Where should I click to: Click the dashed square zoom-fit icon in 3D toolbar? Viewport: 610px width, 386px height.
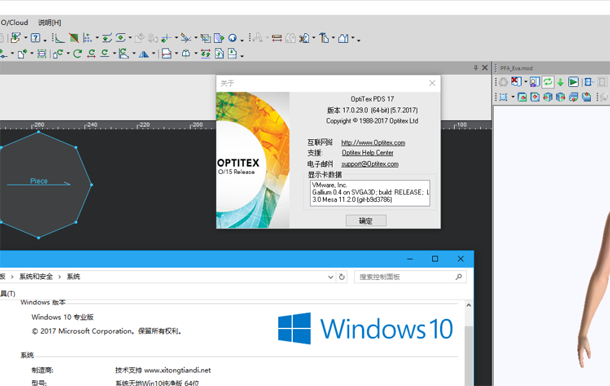[x=503, y=97]
